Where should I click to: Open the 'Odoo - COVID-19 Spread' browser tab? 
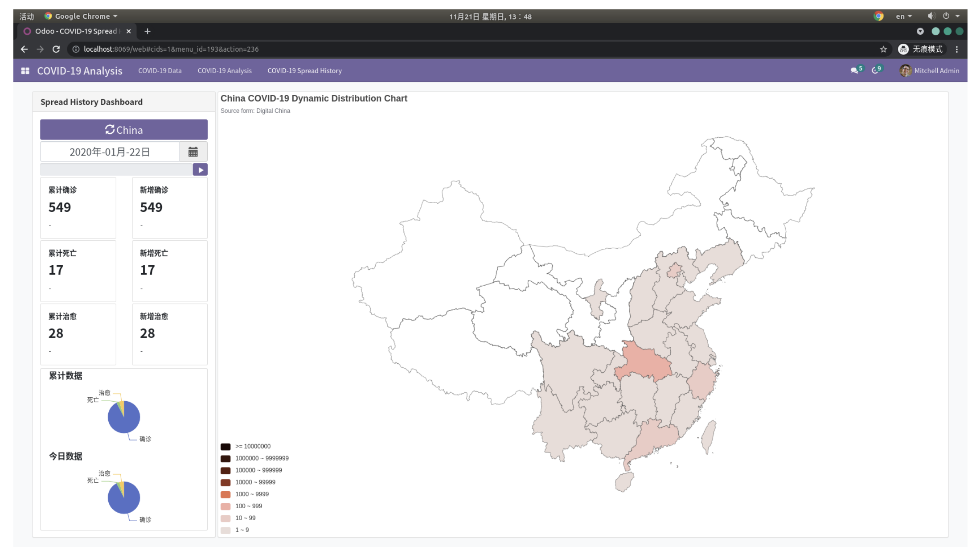76,31
